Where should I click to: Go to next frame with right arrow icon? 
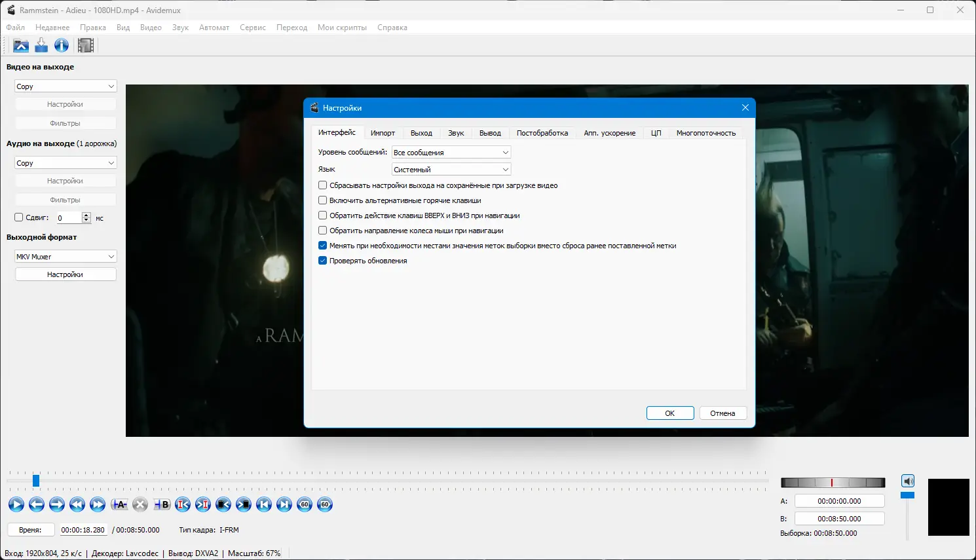[57, 504]
